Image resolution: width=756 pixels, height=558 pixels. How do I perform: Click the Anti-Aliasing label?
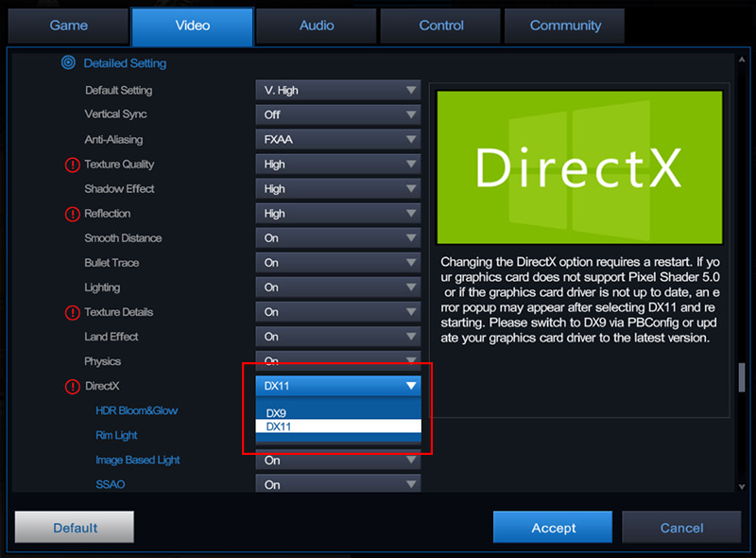(113, 140)
